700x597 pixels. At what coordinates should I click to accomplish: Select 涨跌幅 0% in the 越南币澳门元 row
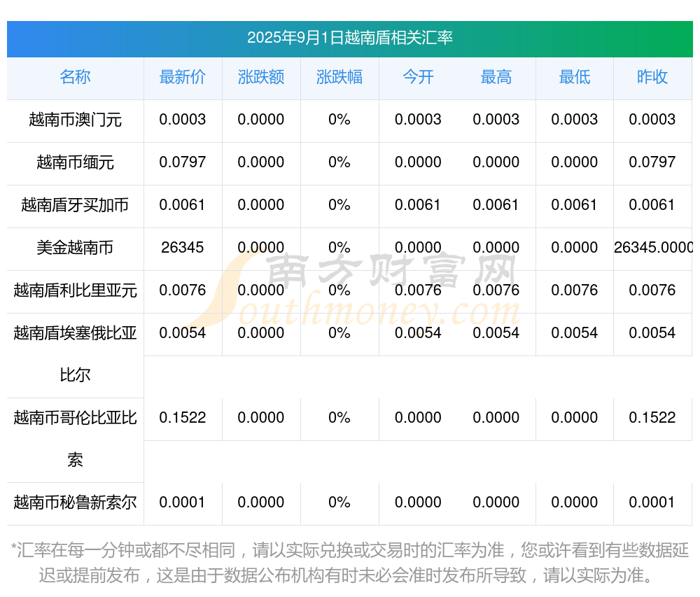(339, 120)
